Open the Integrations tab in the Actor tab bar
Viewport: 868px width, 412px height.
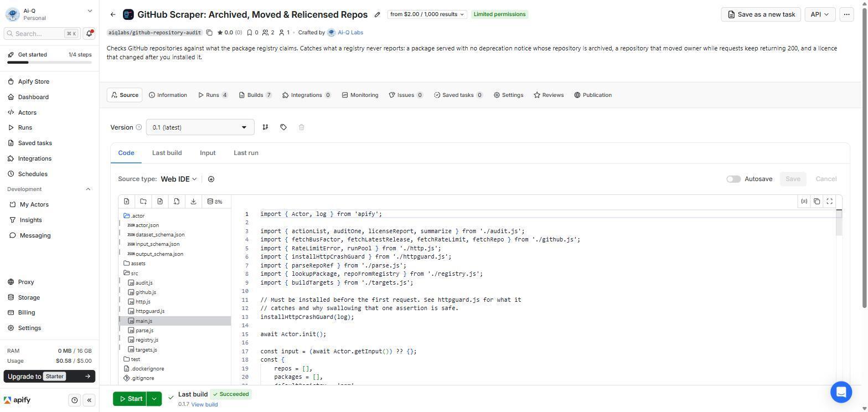click(x=307, y=95)
